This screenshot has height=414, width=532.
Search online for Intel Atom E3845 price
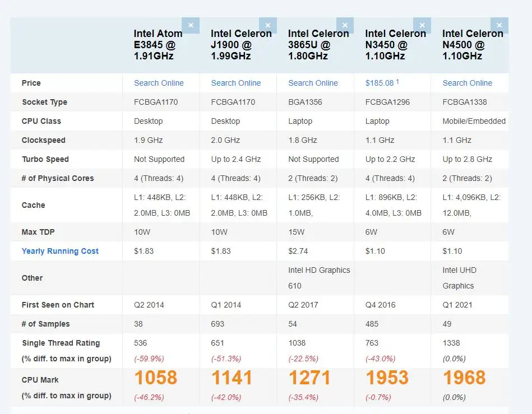pos(159,82)
